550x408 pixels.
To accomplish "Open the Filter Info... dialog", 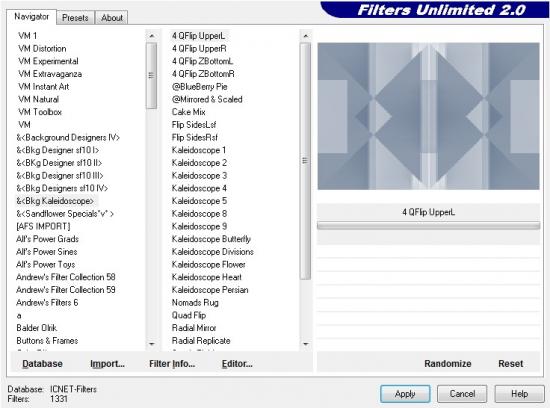I will coord(172,363).
